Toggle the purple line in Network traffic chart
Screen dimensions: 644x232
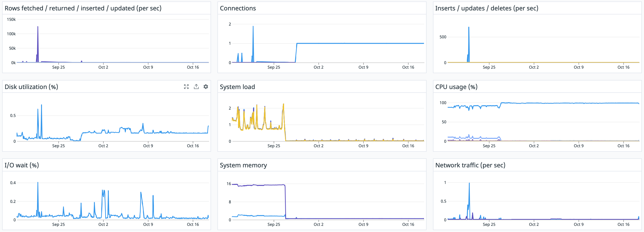pos(473,212)
